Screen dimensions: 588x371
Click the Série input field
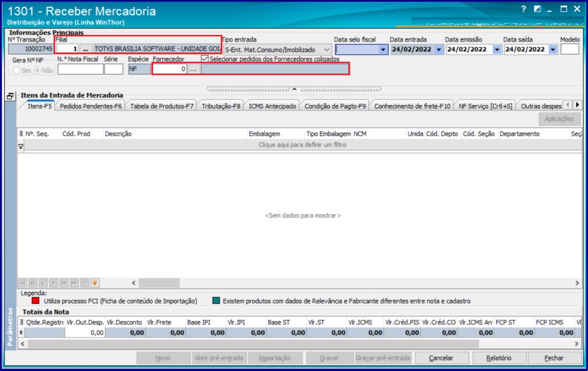[114, 69]
